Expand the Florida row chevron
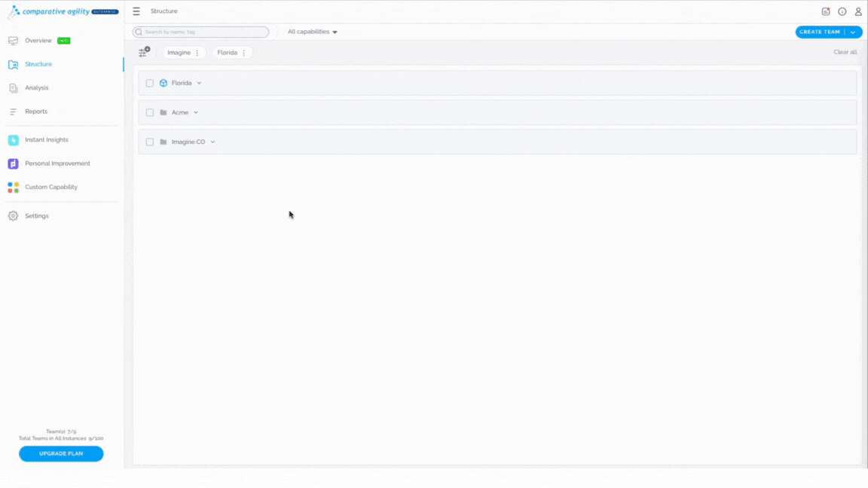 pos(199,83)
